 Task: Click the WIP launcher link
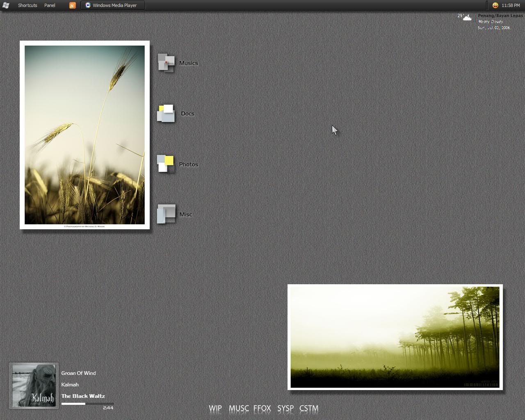click(x=215, y=408)
